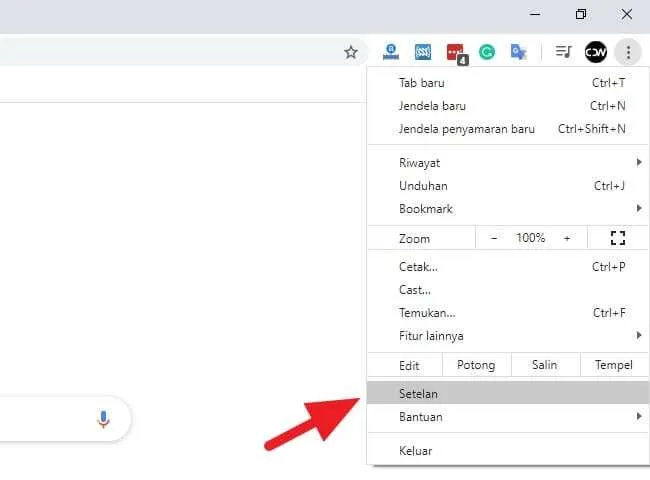The image size is (650, 480).
Task: Select Cetak... menu item
Action: coord(508,267)
